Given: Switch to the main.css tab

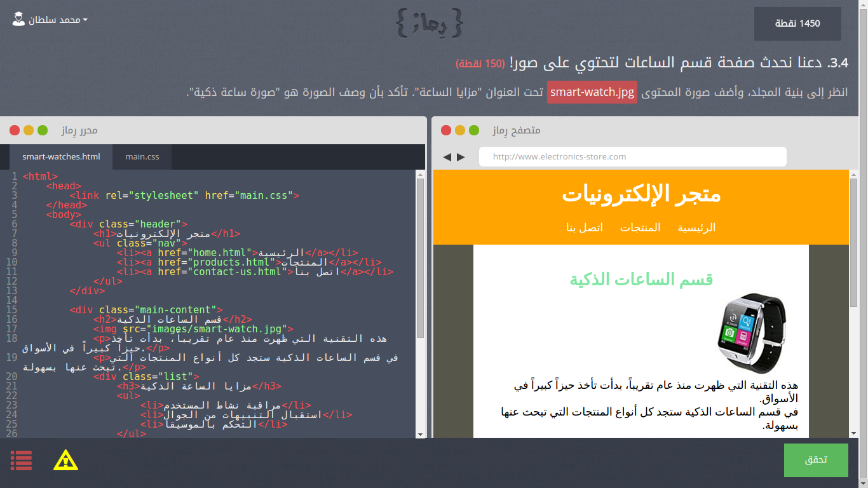Looking at the screenshot, I should click(x=142, y=156).
